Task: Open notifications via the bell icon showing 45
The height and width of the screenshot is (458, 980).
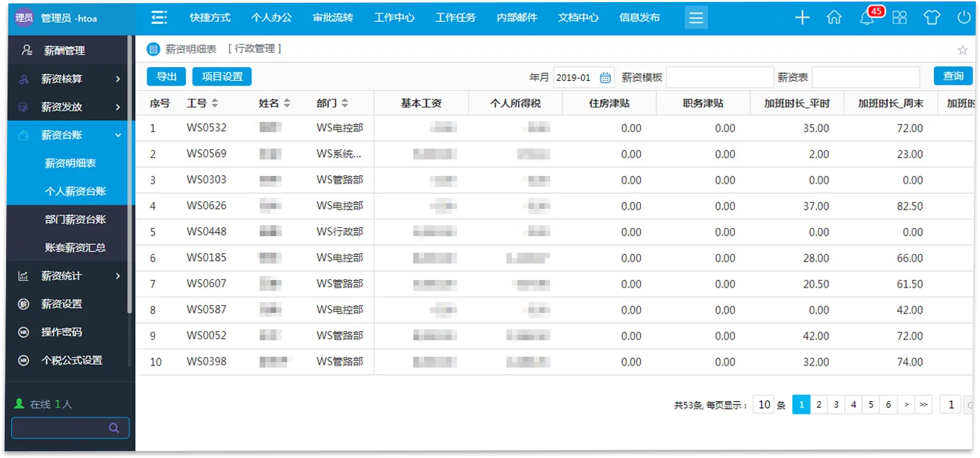Action: tap(866, 18)
